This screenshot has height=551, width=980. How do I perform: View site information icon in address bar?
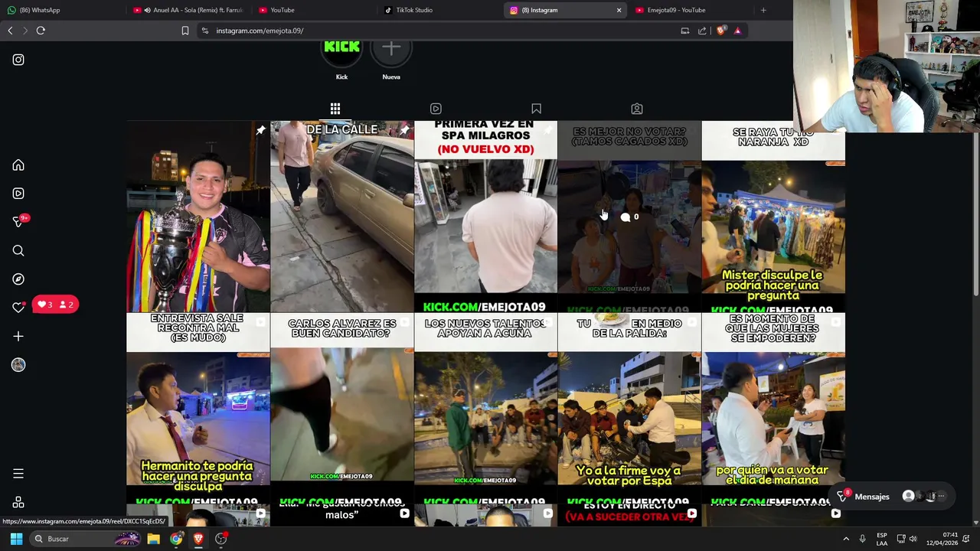pos(205,31)
